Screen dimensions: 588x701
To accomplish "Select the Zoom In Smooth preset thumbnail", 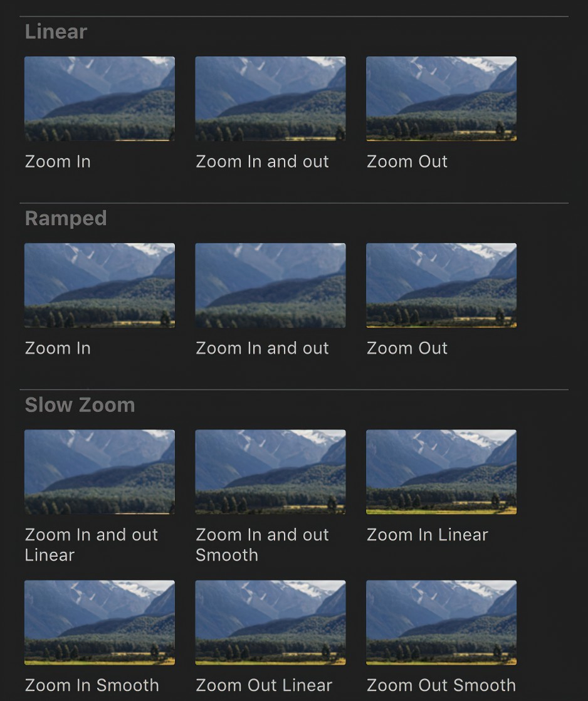I will click(100, 622).
